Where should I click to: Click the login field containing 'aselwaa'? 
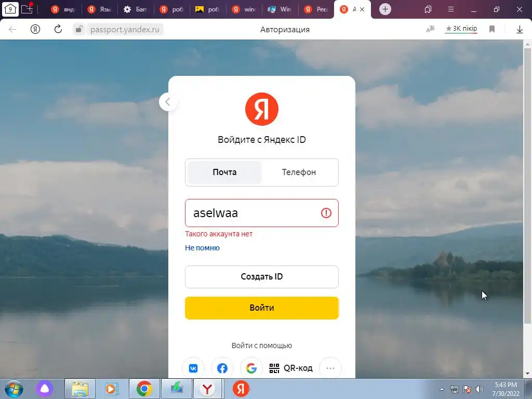(x=262, y=213)
